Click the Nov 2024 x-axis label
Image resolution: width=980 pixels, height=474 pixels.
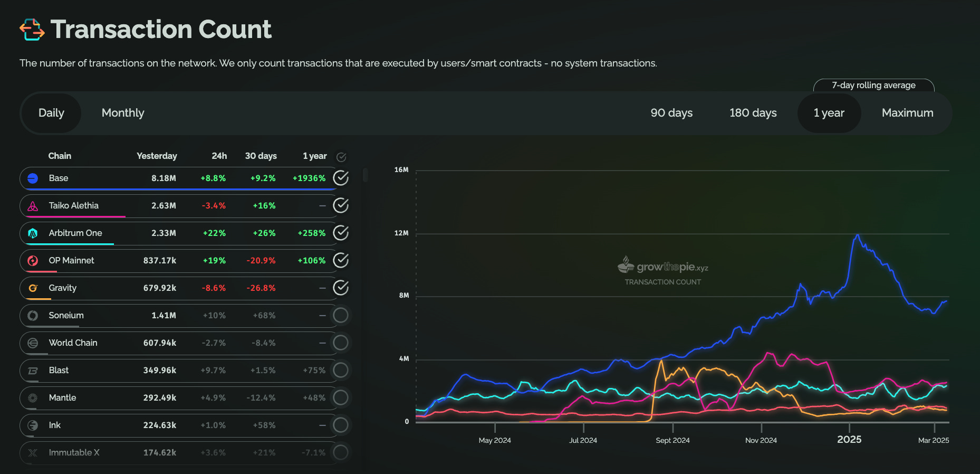761,440
